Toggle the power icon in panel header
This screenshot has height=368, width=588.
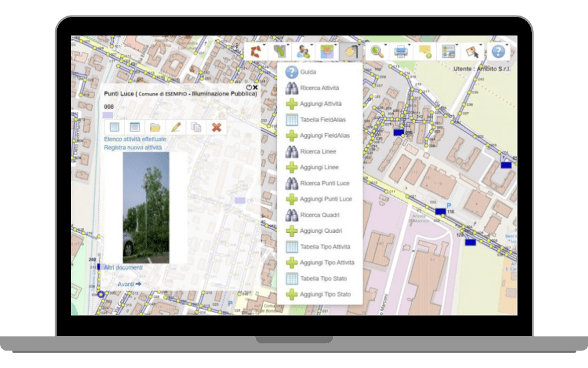click(x=249, y=88)
